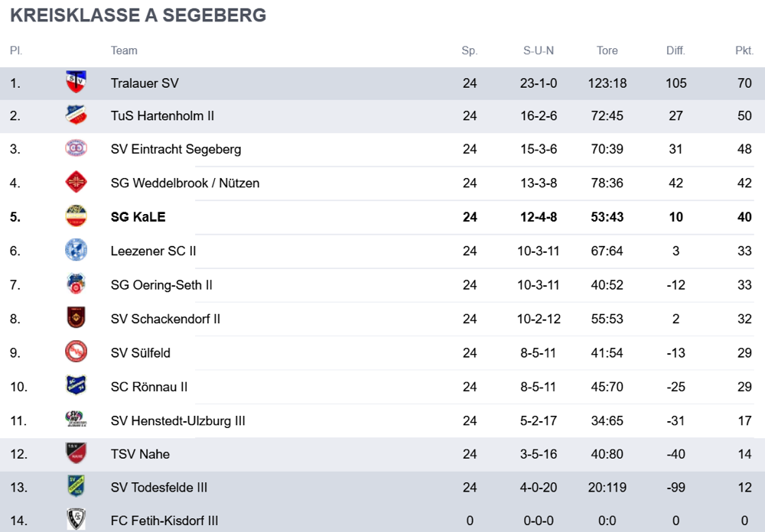Click the S-U-N column header
The height and width of the screenshot is (532, 765).
coord(539,50)
